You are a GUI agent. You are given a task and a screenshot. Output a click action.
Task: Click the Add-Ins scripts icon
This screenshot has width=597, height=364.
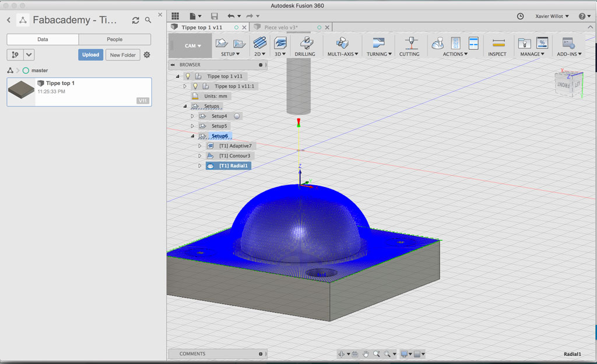(x=569, y=43)
